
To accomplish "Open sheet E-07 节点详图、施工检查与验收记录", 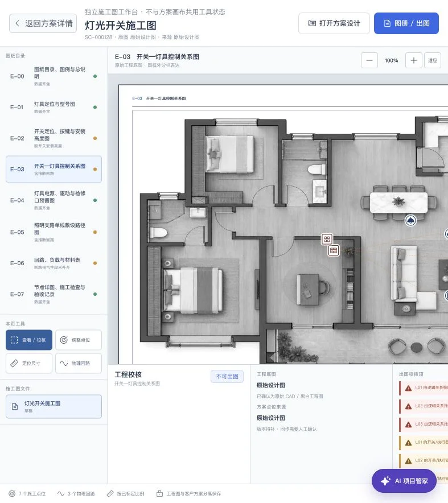I will [54, 294].
